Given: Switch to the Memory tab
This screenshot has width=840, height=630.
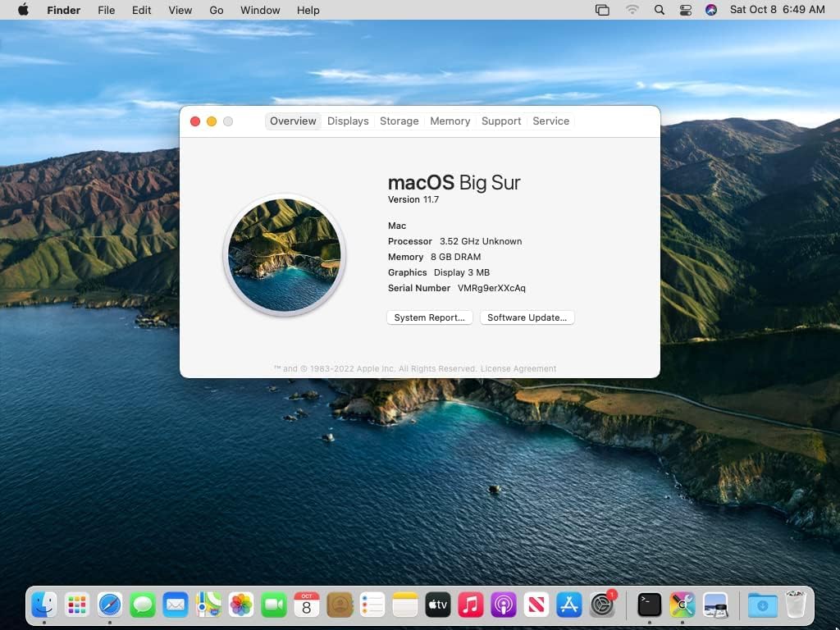Looking at the screenshot, I should [x=450, y=121].
